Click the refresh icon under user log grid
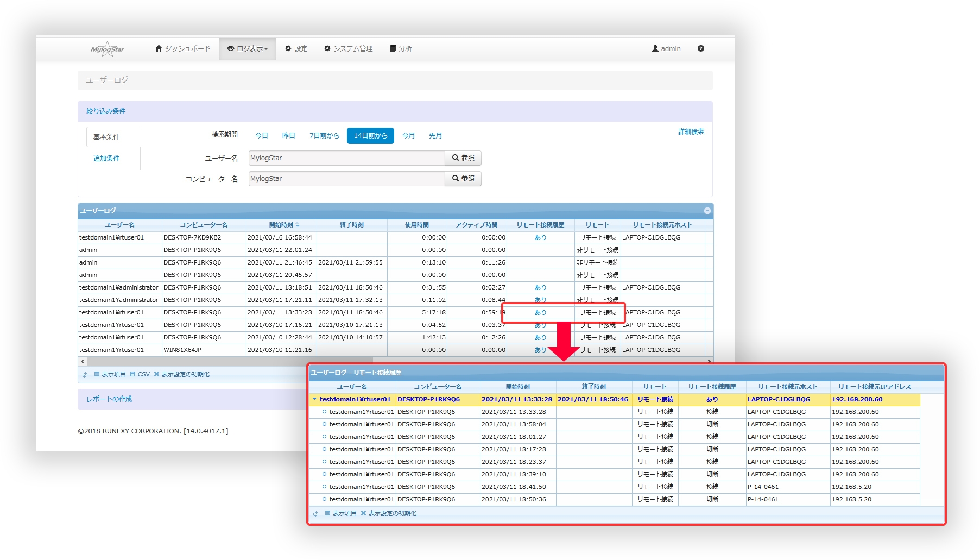980x560 pixels. coord(85,375)
